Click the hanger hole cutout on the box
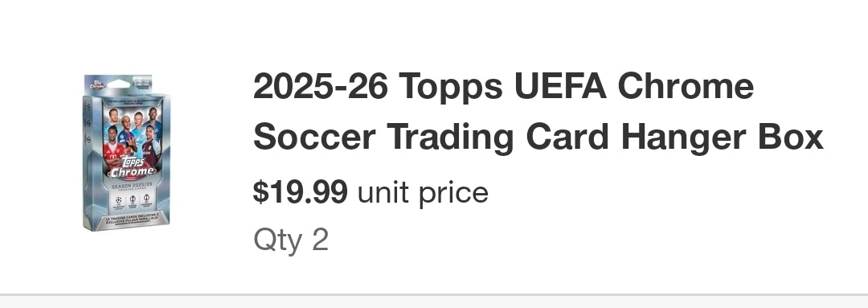The image size is (868, 308). tap(121, 84)
